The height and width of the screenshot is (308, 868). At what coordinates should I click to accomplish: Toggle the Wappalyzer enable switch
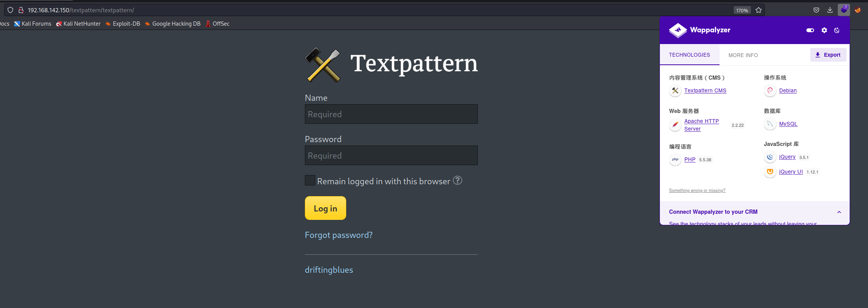(810, 30)
